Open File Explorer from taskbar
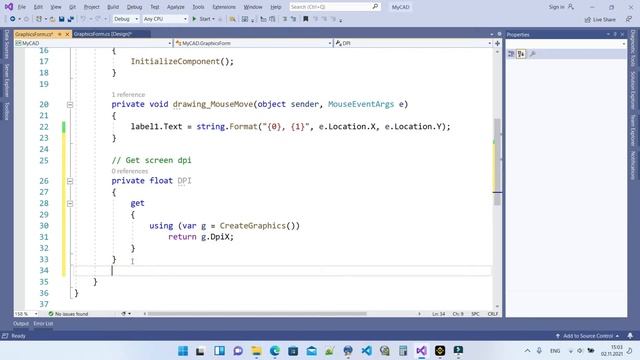The width and height of the screenshot is (640, 360). [x=256, y=351]
